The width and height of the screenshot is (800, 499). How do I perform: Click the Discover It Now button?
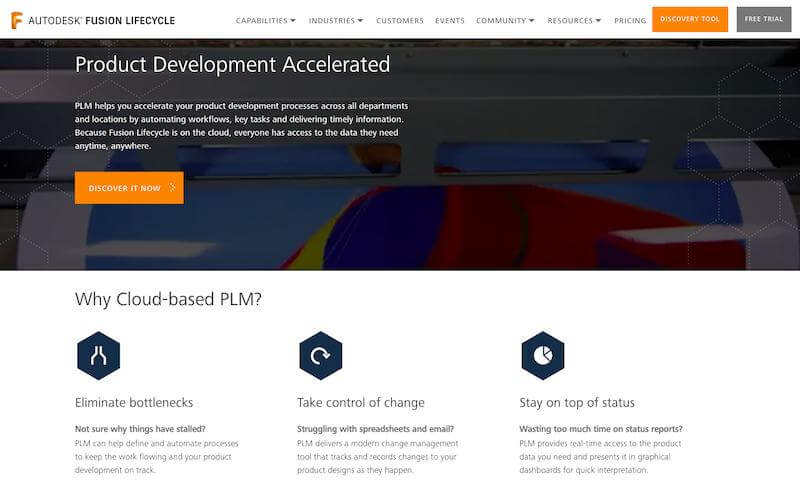tap(129, 188)
